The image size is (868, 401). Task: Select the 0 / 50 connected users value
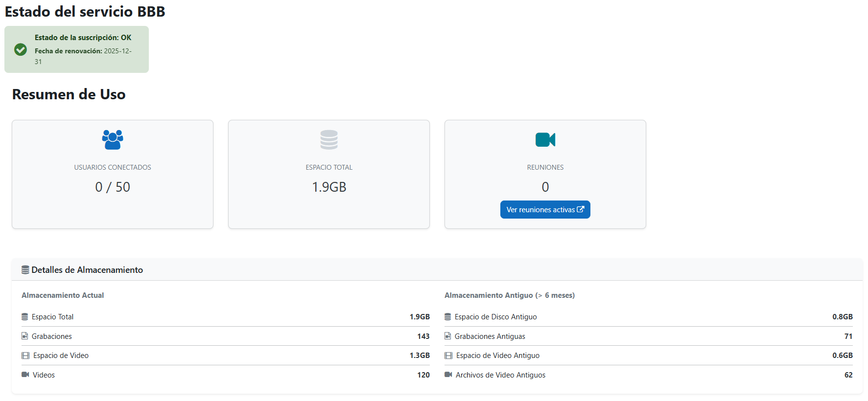tap(113, 187)
